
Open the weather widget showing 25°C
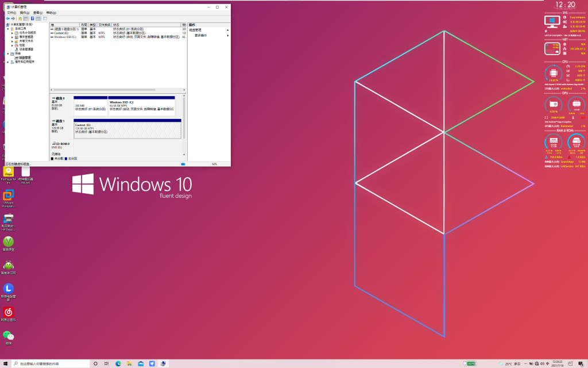coord(509,363)
